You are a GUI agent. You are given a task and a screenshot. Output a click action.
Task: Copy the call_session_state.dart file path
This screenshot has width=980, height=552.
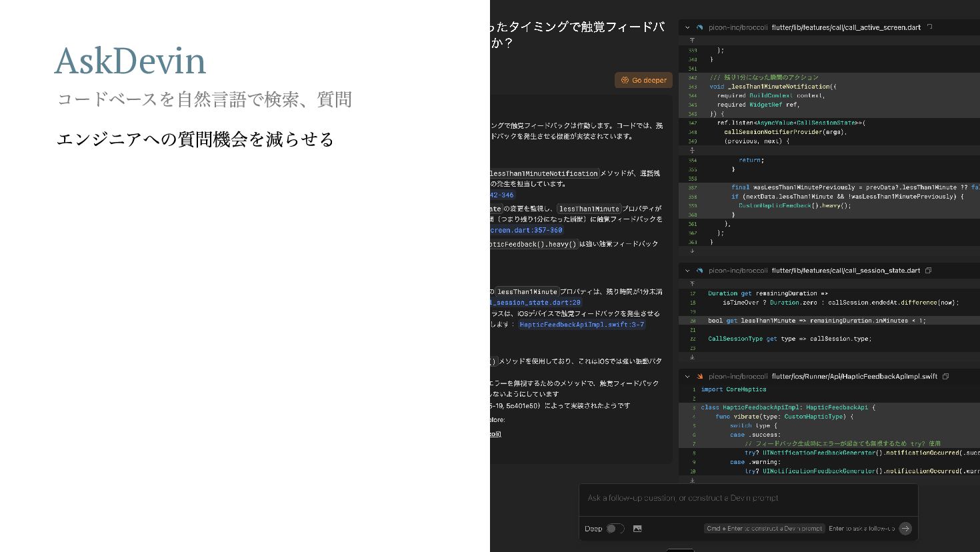point(928,271)
